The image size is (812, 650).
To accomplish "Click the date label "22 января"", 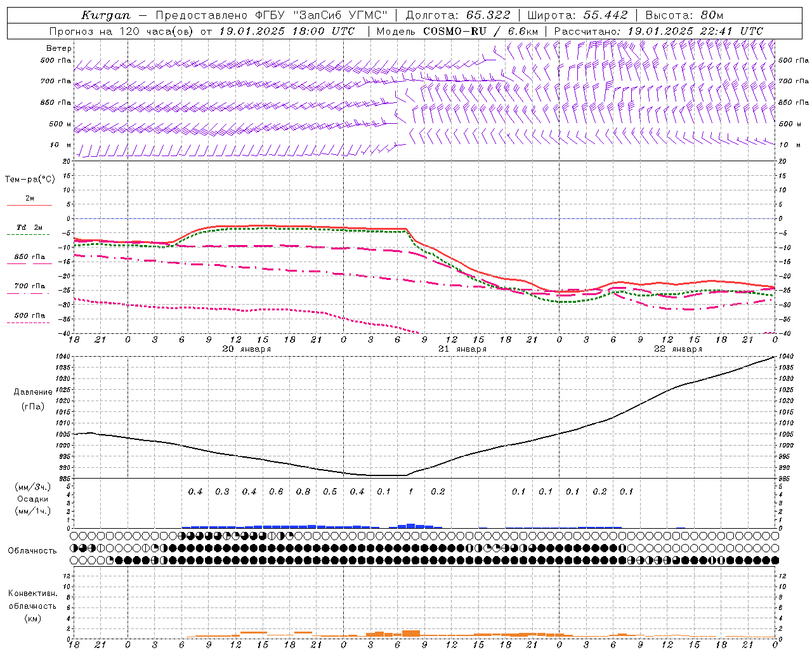I will click(x=678, y=349).
